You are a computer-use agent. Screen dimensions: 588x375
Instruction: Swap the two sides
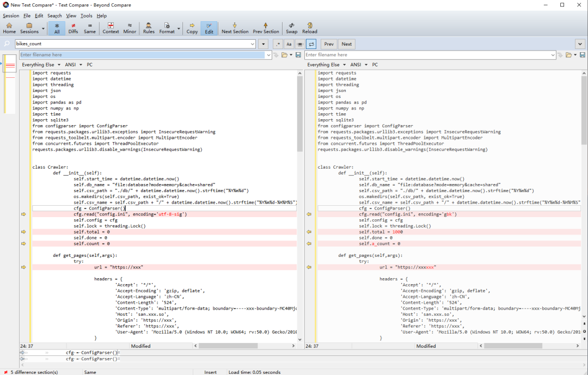point(291,28)
